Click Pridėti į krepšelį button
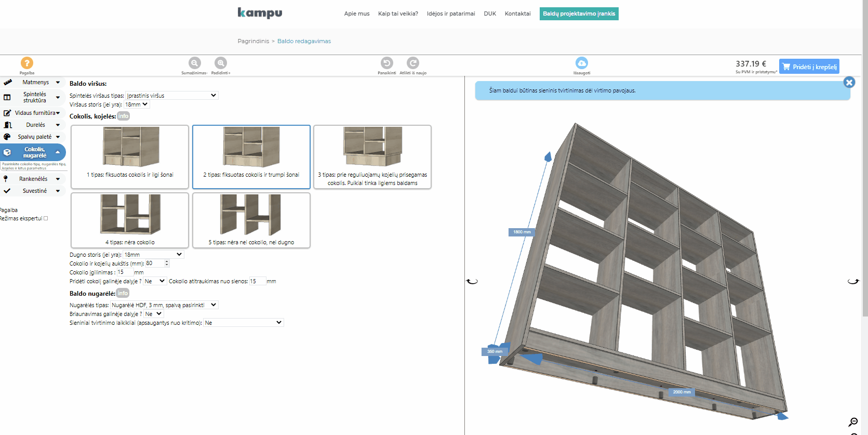Screen dimensions: 868x435 809,67
